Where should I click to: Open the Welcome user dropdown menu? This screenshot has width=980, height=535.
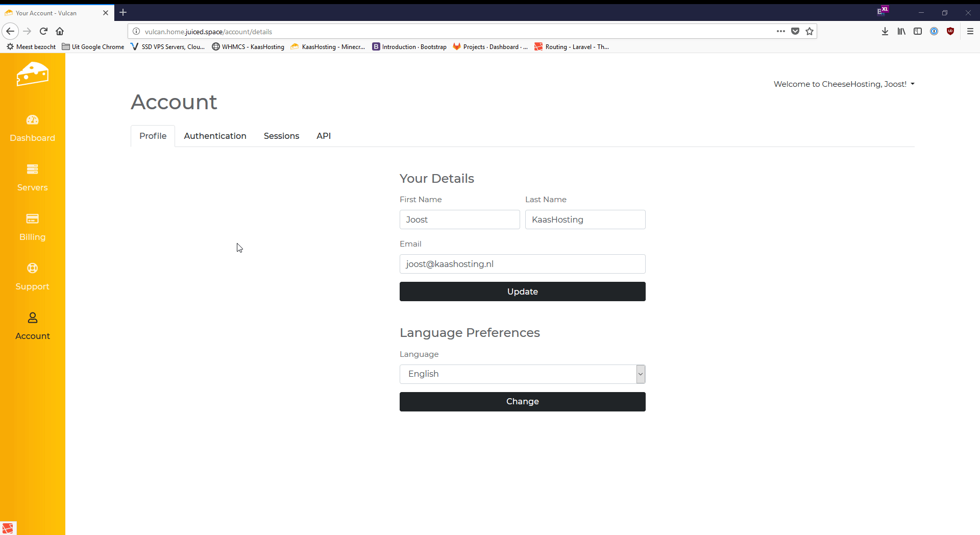point(844,84)
